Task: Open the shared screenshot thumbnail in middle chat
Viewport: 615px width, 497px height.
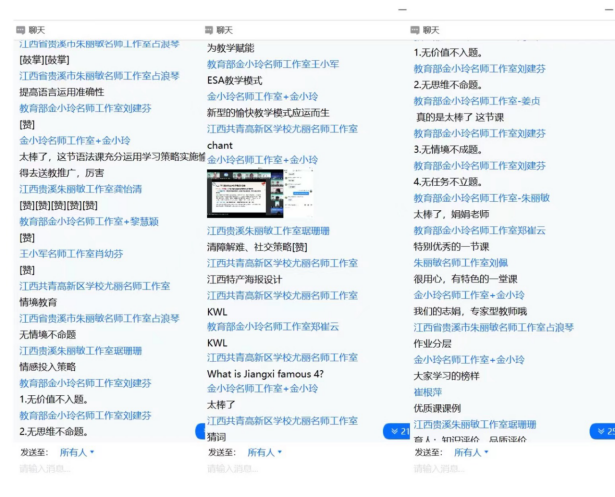Action: (260, 193)
